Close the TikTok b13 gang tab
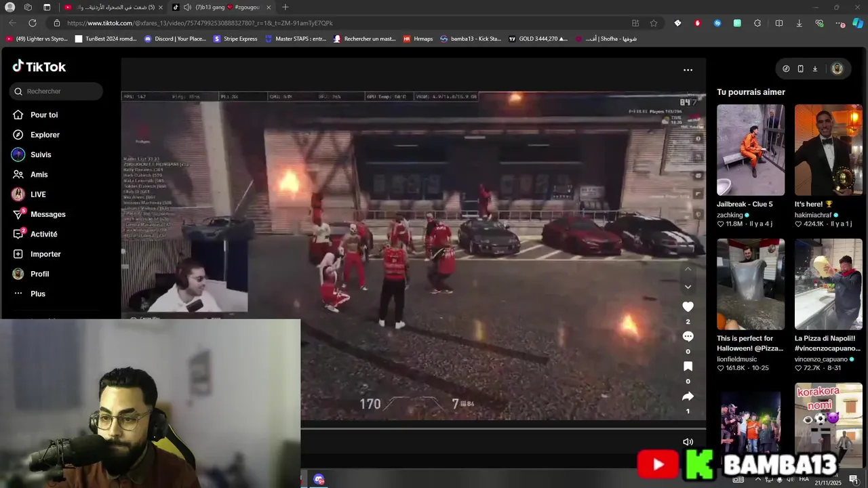Image resolution: width=868 pixels, height=488 pixels. click(269, 7)
